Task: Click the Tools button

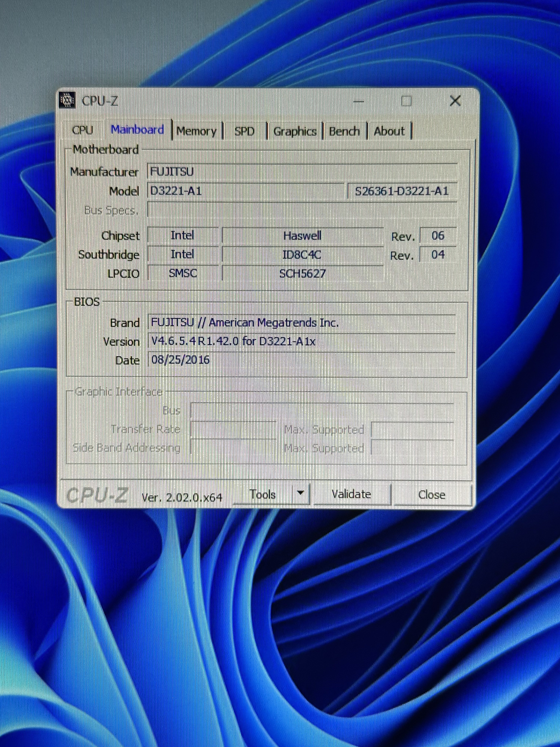Action: coord(263,494)
